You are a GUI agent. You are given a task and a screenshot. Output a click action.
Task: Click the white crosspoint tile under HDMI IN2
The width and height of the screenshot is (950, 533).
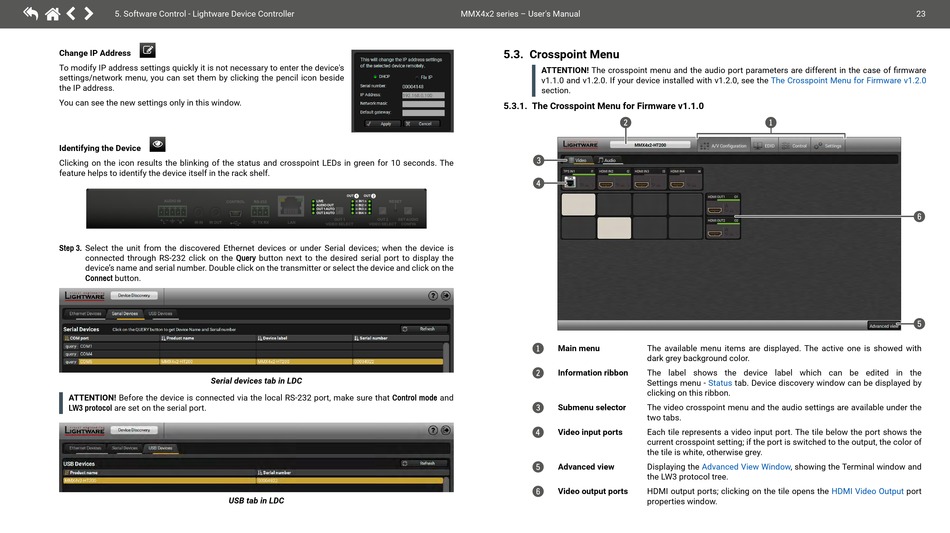click(614, 228)
